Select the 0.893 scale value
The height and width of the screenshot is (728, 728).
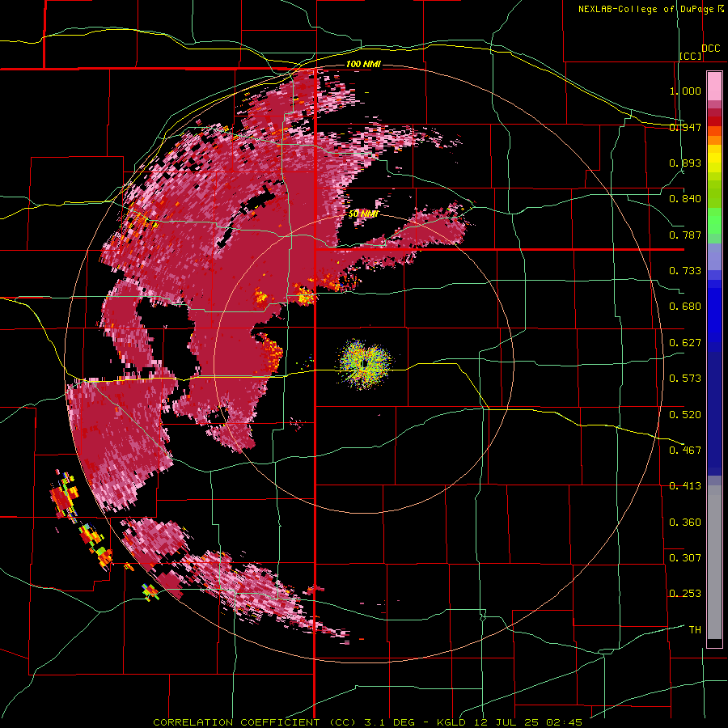click(685, 163)
